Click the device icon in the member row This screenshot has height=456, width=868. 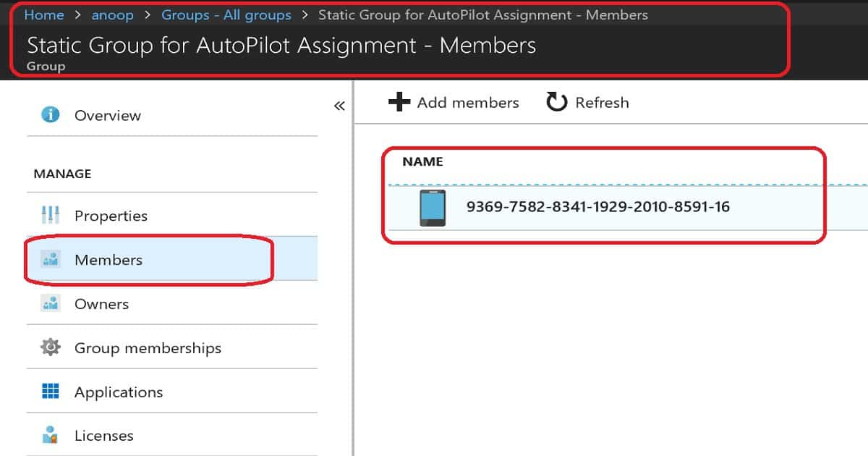(x=433, y=207)
